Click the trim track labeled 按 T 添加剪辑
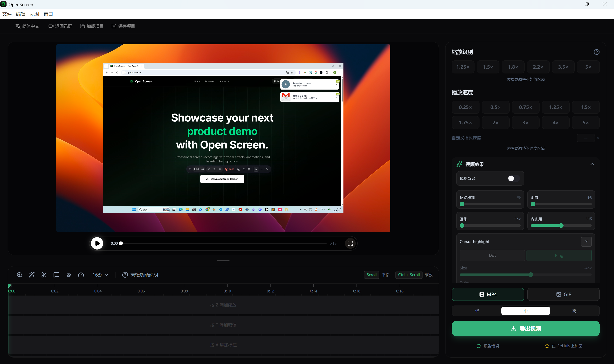This screenshot has width=614, height=364. tap(223, 325)
